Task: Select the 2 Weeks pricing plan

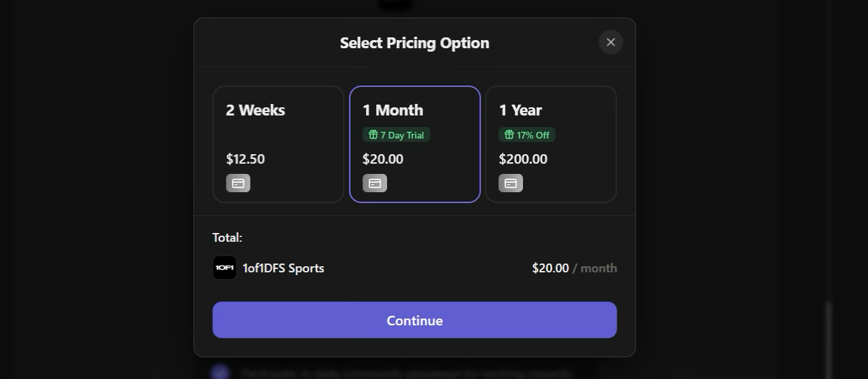Action: tap(278, 144)
